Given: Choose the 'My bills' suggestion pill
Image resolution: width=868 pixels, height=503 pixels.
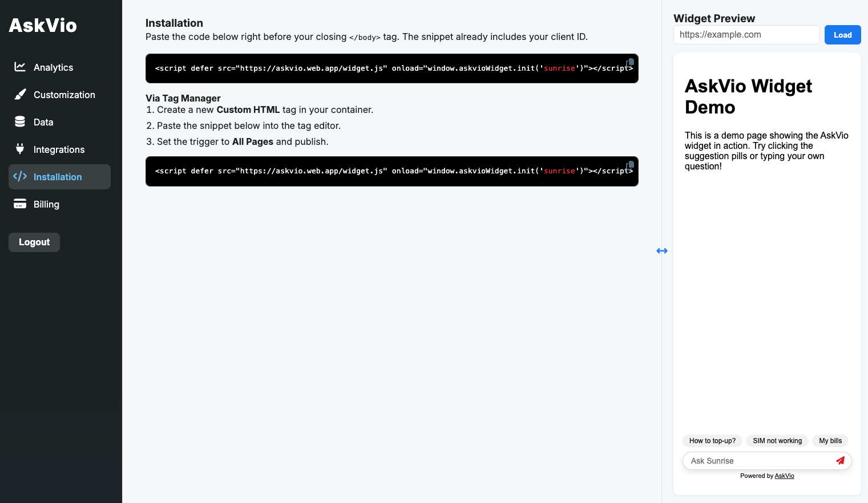Looking at the screenshot, I should coord(830,441).
